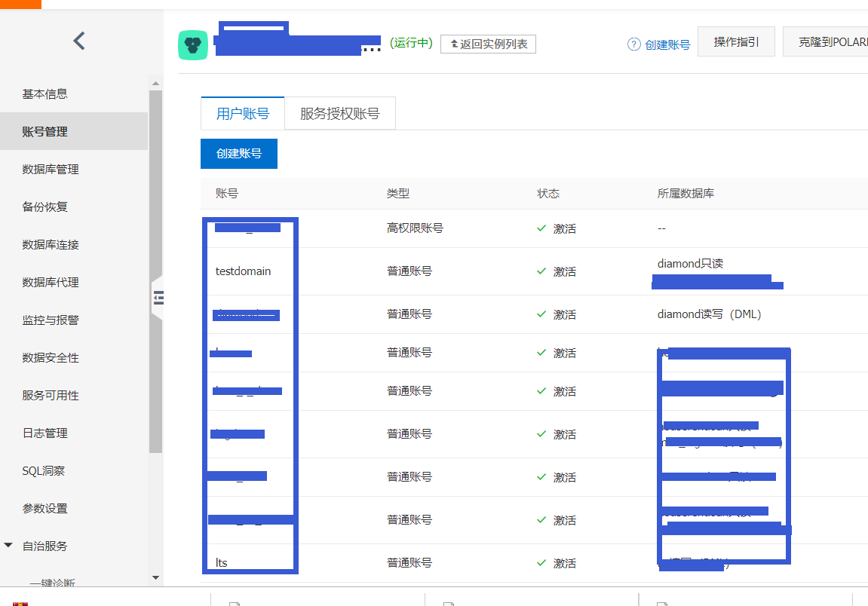Click the sidebar scrollbar down arrow
This screenshot has height=606, width=868.
[x=155, y=577]
